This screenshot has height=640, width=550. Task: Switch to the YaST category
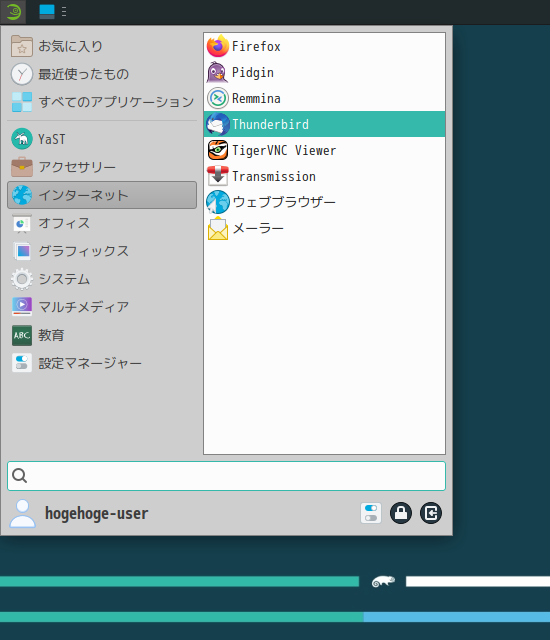(x=102, y=139)
